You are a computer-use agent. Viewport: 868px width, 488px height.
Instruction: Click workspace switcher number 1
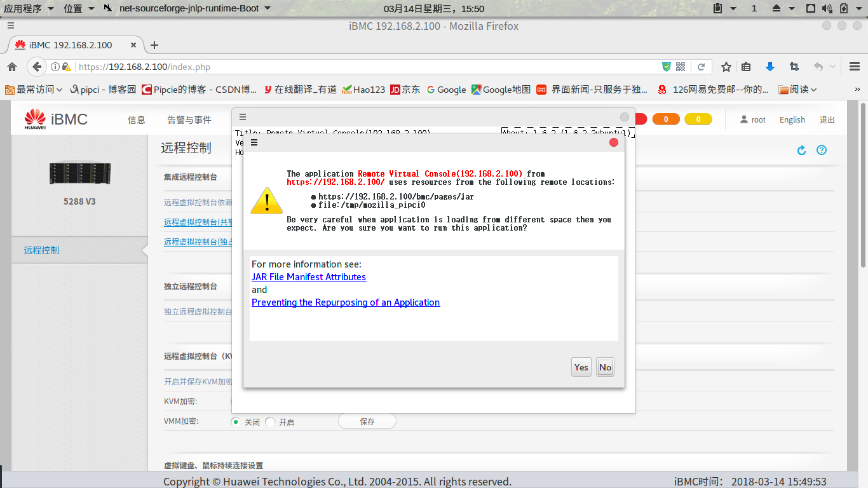point(754,8)
